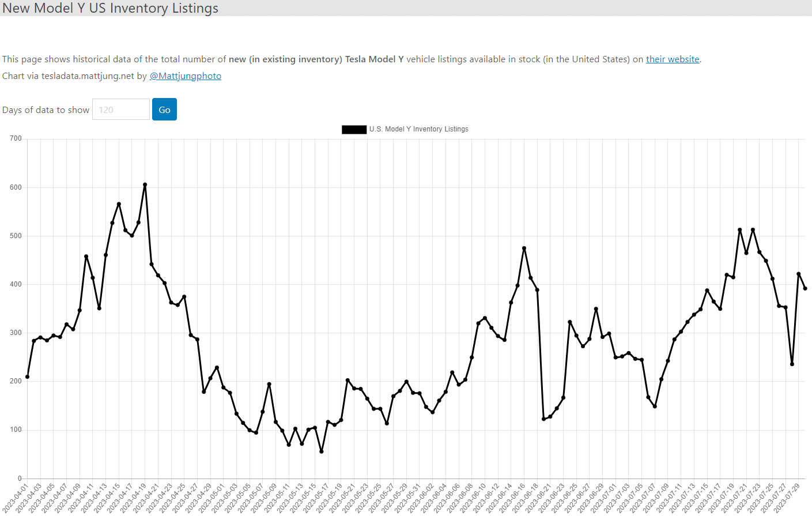812x516 pixels.
Task: Click the mid-June peak data point near 475
Action: tap(524, 248)
